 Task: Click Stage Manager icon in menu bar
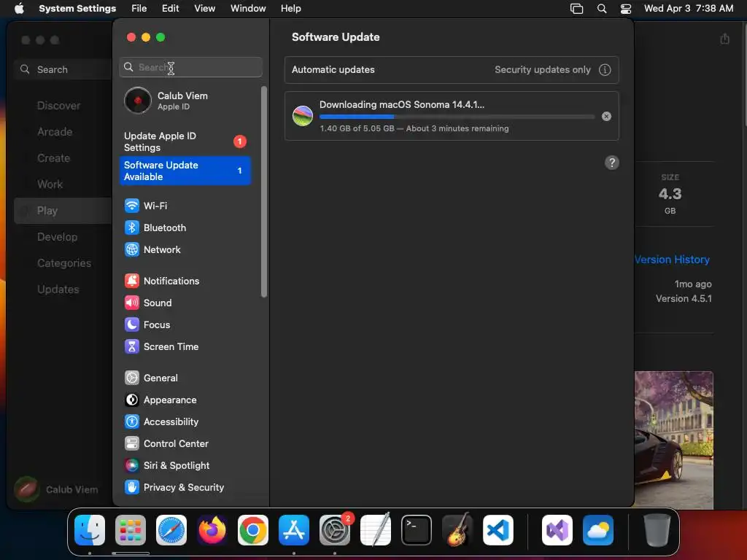[576, 9]
